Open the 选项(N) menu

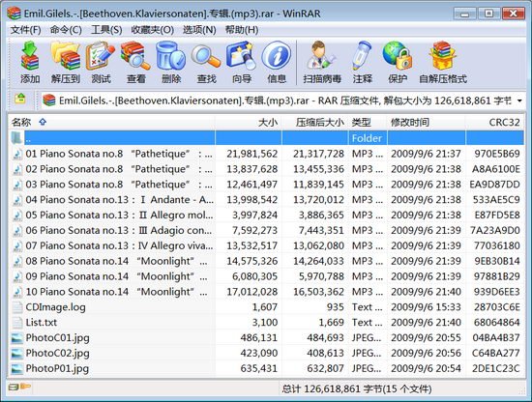tap(199, 30)
